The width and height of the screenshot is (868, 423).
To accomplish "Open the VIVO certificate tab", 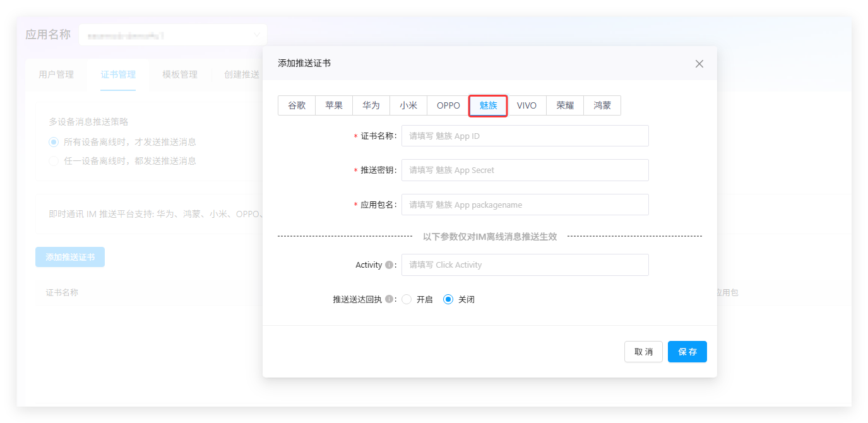I will [526, 105].
